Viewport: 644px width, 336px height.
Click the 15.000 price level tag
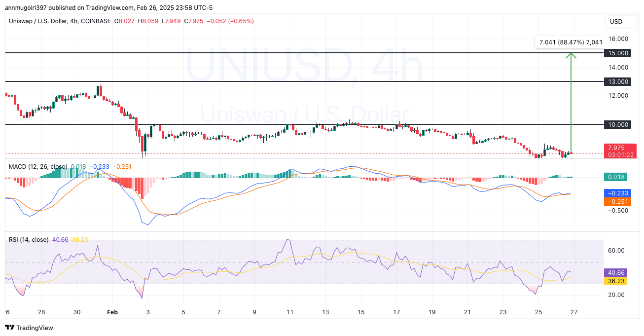[618, 53]
